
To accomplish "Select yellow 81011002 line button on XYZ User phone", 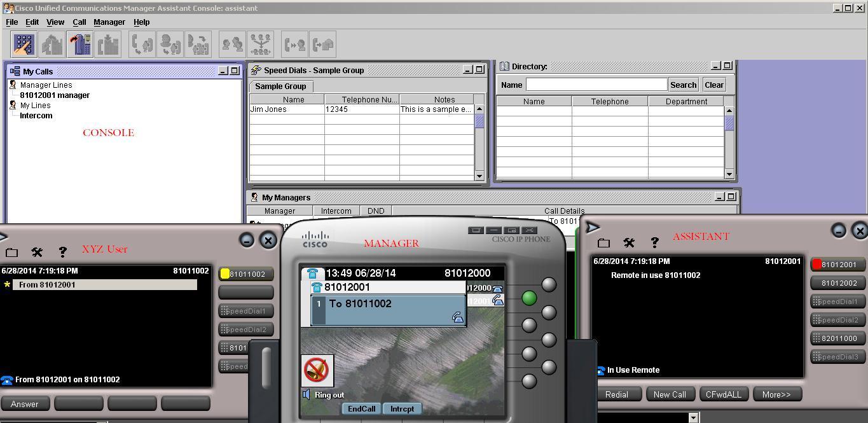I will 246,274.
